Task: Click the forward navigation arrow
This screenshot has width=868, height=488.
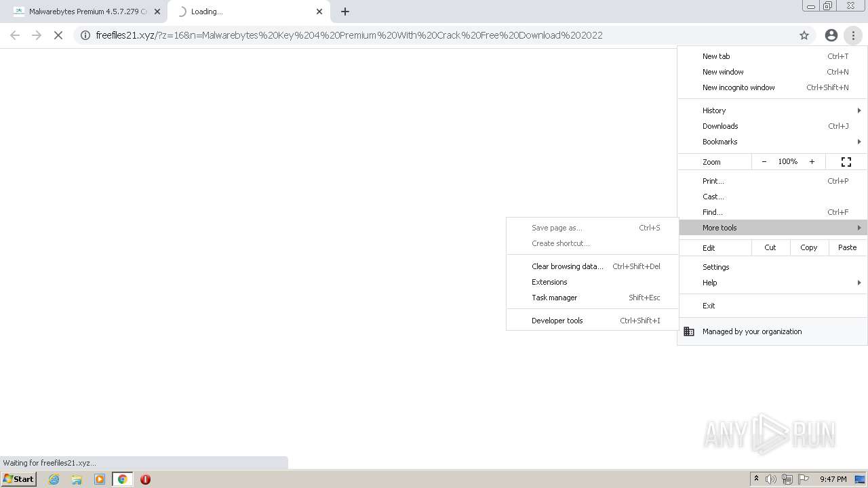Action: point(37,35)
